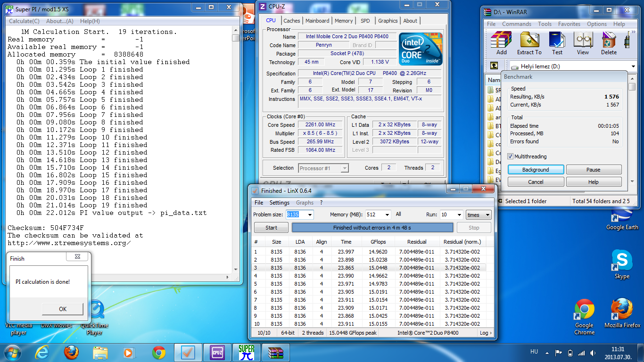Click the WinRAR Delete icon
This screenshot has width=644, height=362.
tap(609, 43)
